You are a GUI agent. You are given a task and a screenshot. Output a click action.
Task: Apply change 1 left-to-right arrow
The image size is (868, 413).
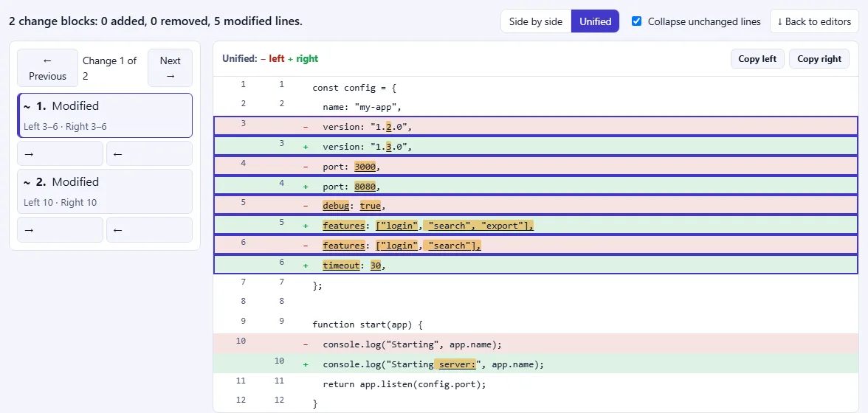[x=61, y=153]
